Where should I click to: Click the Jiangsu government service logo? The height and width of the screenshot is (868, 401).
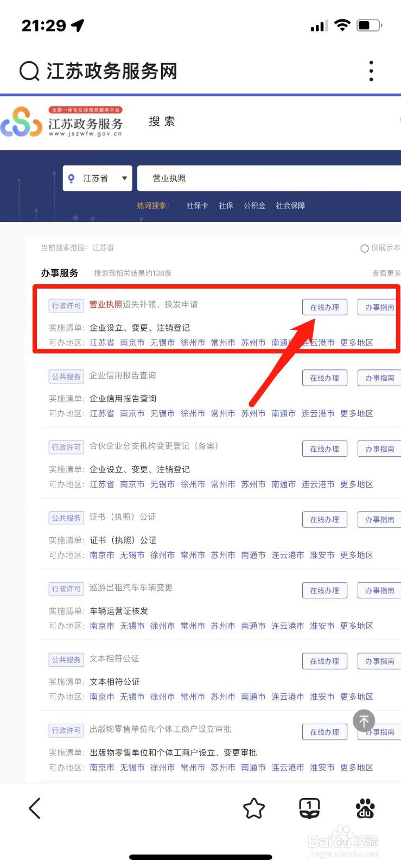pos(62,122)
